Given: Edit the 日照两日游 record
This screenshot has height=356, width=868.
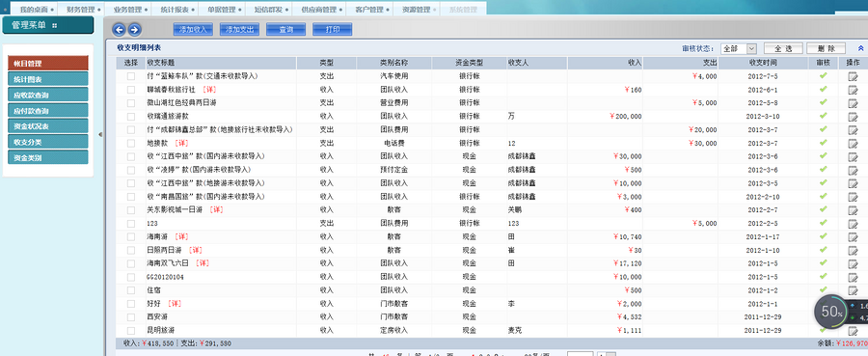Looking at the screenshot, I should 853,251.
